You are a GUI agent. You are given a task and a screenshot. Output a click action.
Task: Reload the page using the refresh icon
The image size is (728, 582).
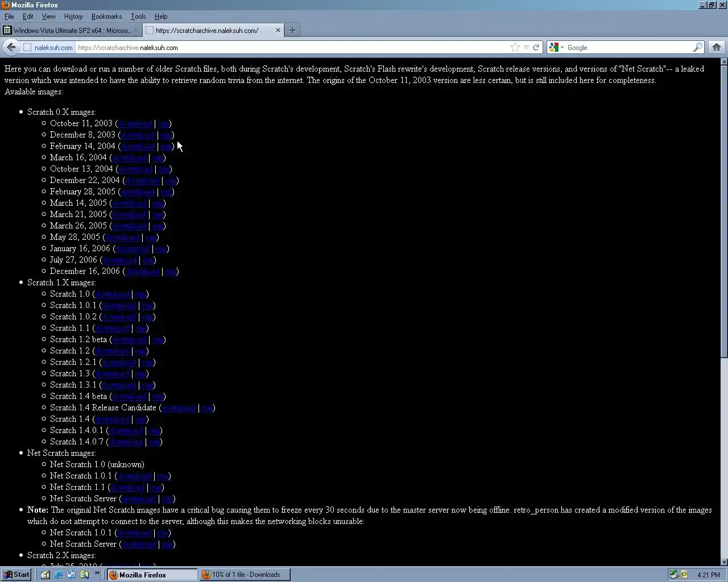(x=536, y=47)
